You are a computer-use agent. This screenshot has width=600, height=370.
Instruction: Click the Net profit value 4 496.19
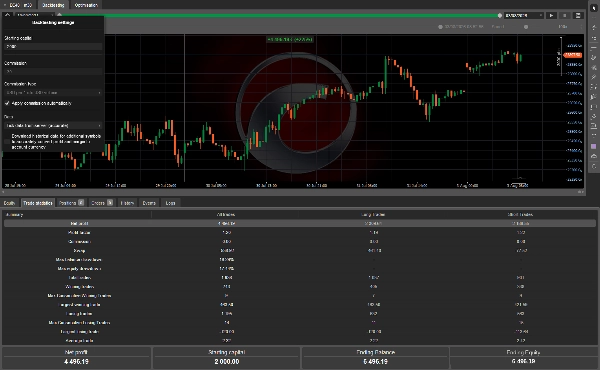click(x=76, y=362)
